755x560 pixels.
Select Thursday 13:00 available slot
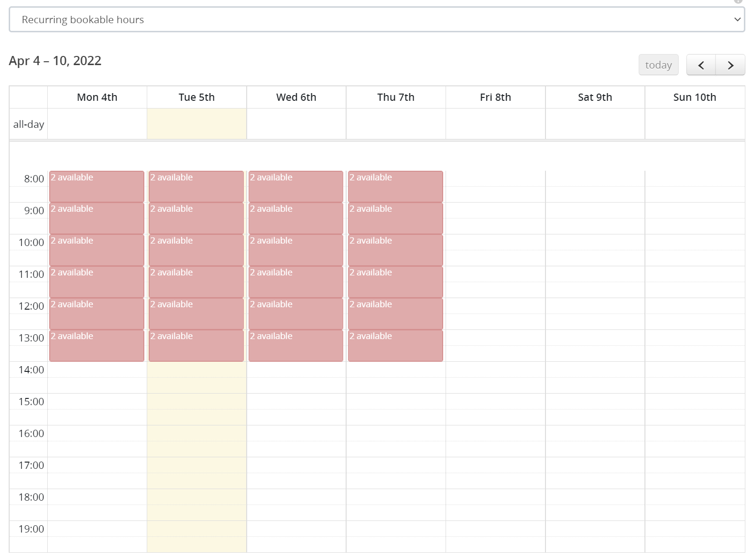point(395,345)
